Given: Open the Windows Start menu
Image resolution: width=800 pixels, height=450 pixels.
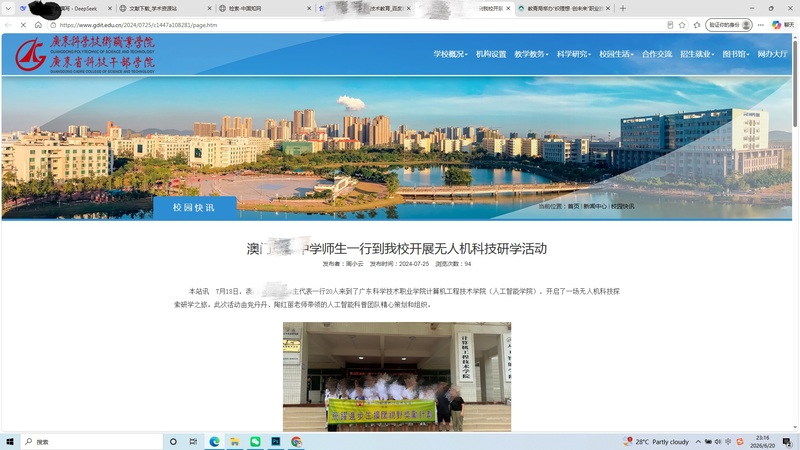Looking at the screenshot, I should [x=10, y=441].
